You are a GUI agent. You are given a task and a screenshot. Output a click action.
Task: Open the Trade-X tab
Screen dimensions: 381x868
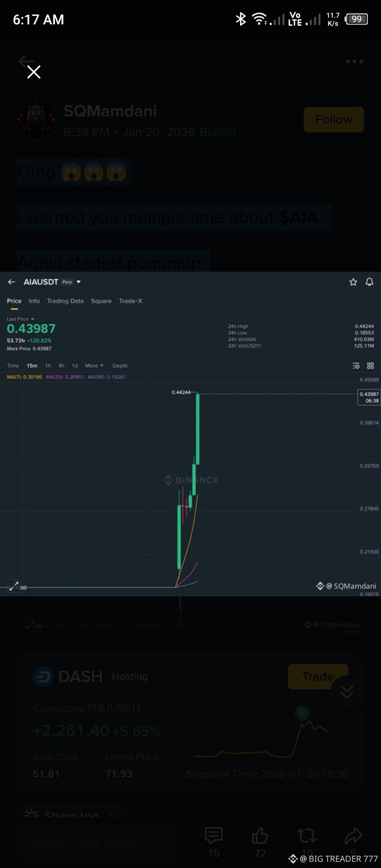click(x=131, y=301)
